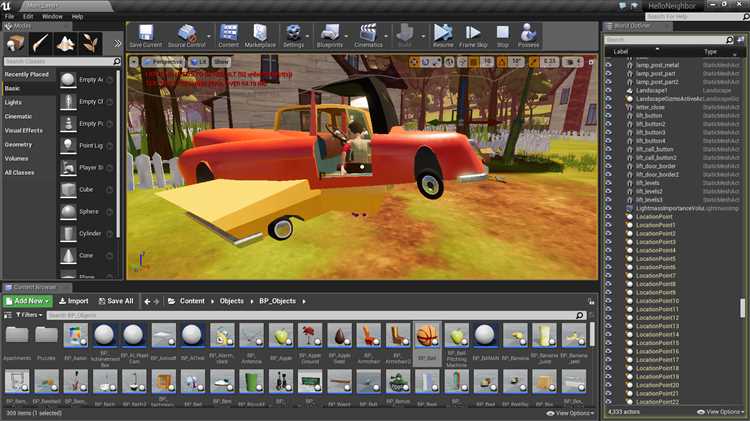The image size is (750, 421).
Task: Click the Settings toolbar icon
Action: tap(293, 35)
